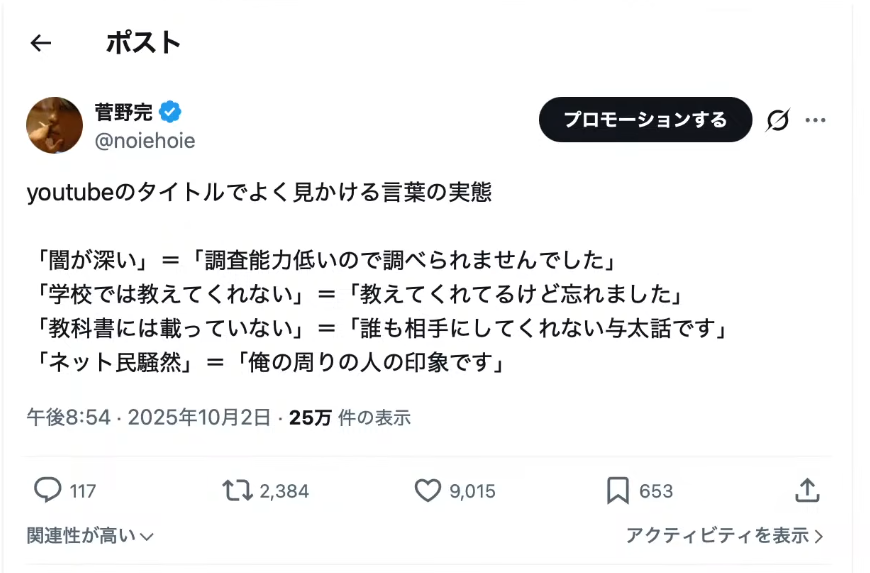Viewport: 870px width, 573px height.
Task: Click the share upload icon
Action: (807, 490)
